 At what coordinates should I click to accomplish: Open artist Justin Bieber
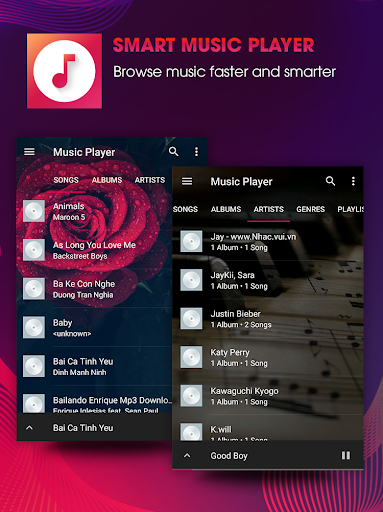pos(267,319)
